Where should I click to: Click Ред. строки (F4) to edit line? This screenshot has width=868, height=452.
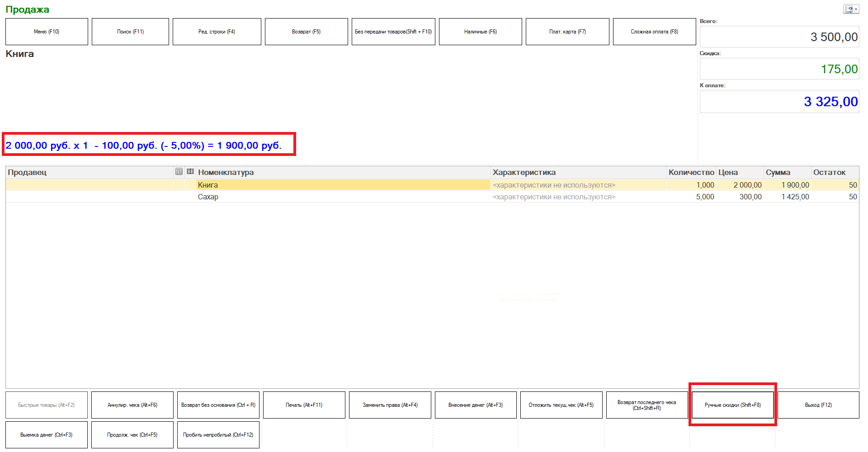click(x=217, y=32)
